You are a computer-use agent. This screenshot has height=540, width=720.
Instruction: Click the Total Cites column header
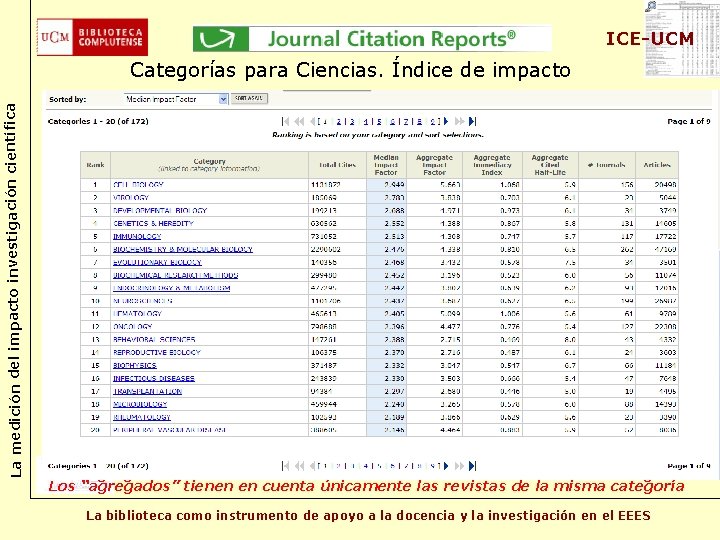click(338, 165)
